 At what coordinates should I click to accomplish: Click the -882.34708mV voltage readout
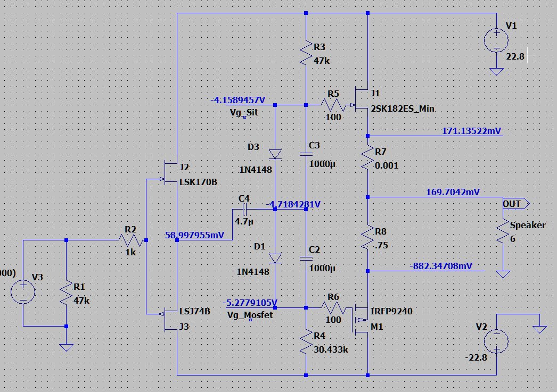(x=441, y=266)
